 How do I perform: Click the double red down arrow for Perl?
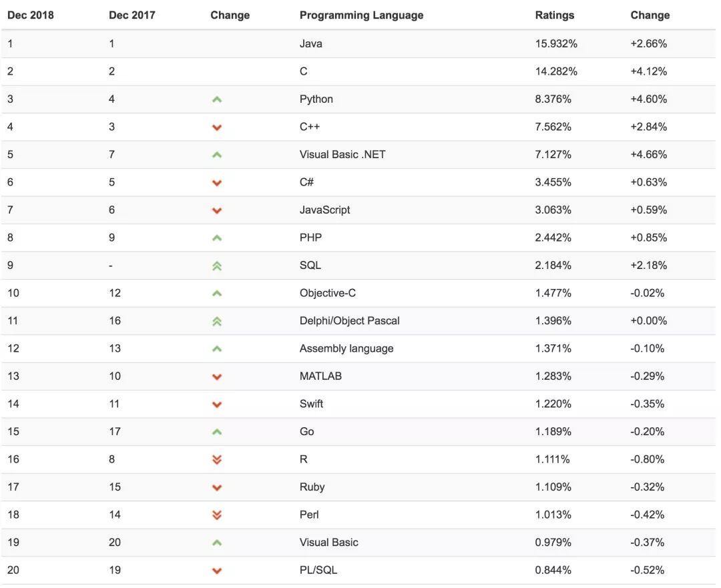pyautogui.click(x=217, y=515)
